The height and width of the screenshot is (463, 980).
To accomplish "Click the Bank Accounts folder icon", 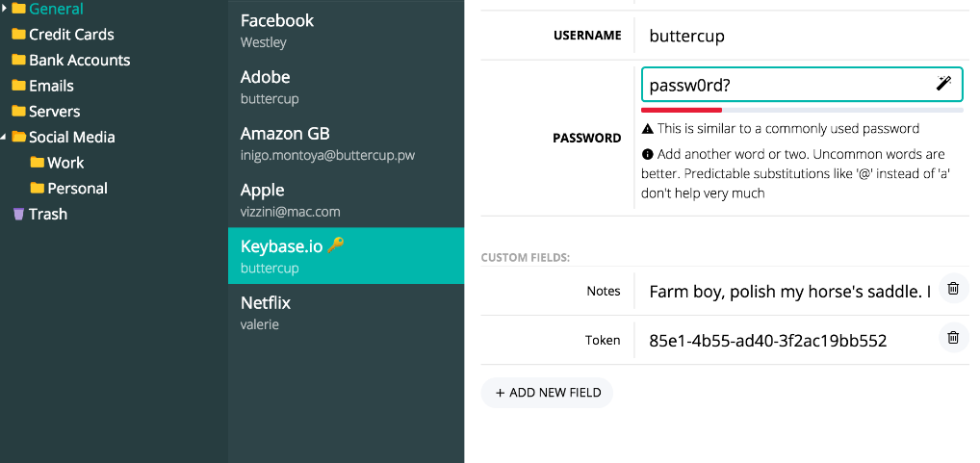I will pyautogui.click(x=18, y=60).
